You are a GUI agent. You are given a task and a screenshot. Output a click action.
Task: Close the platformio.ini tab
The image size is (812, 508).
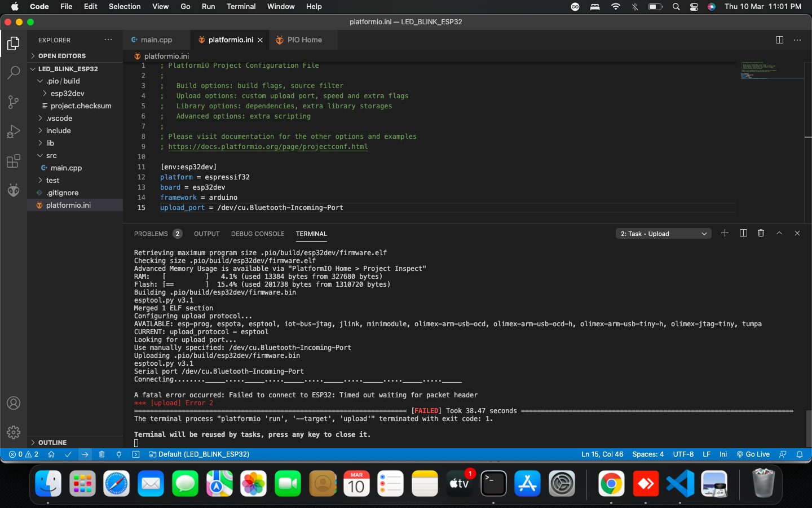[260, 40]
